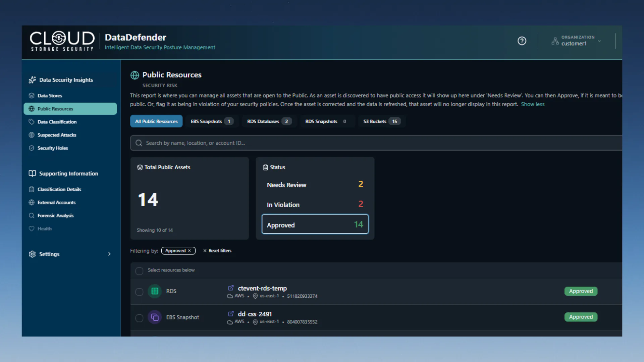This screenshot has height=362, width=644.
Task: Click the Classification Details clipboard icon
Action: (32, 189)
